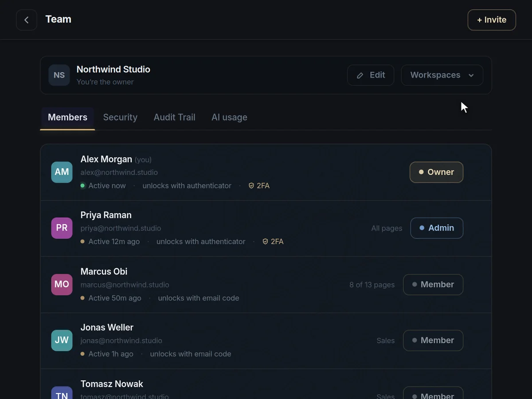This screenshot has width=532, height=399.
Task: Click Marcus Obi's MO avatar
Action: (62, 284)
